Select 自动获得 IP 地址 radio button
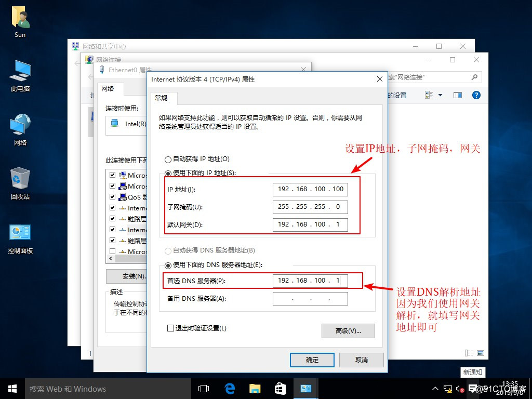 pos(168,159)
